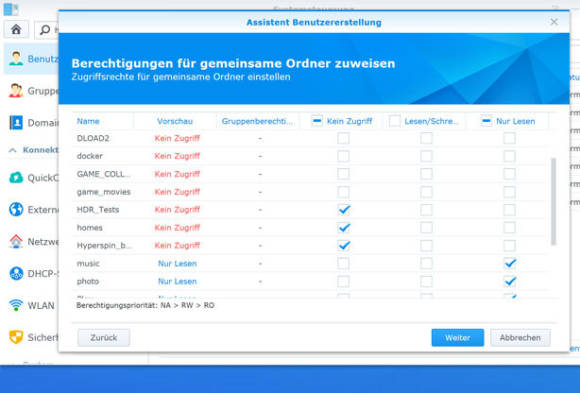Click the GAME_COLL folder name
The width and height of the screenshot is (580, 393).
(104, 174)
